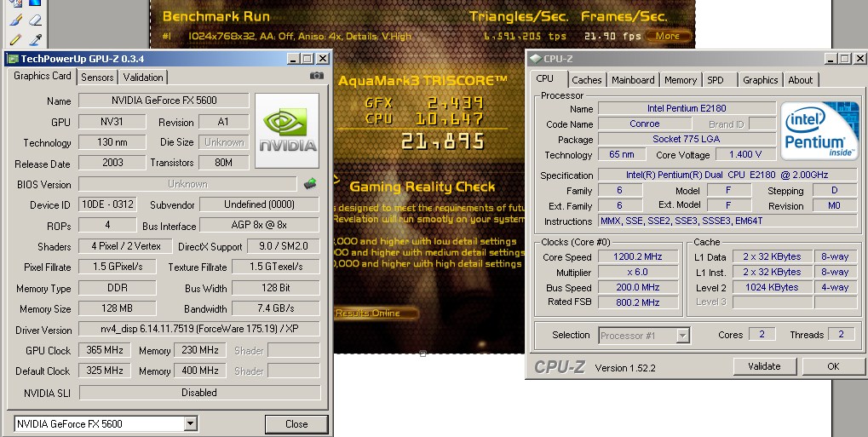Open the SPD tab in CPU-Z
The width and height of the screenshot is (868, 437).
coord(716,80)
